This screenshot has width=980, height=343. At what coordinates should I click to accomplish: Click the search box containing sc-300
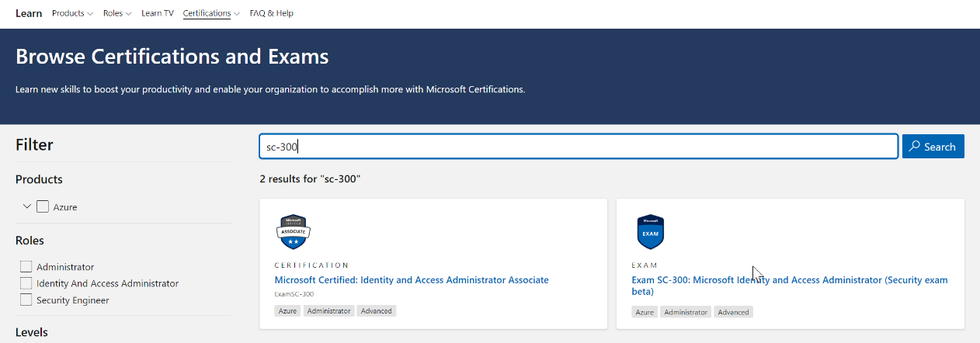[579, 147]
